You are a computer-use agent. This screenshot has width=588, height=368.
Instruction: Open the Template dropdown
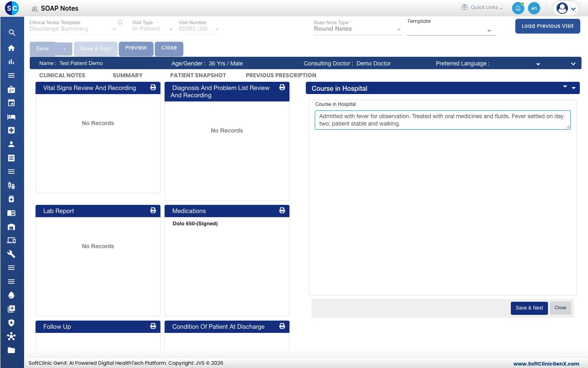[451, 31]
